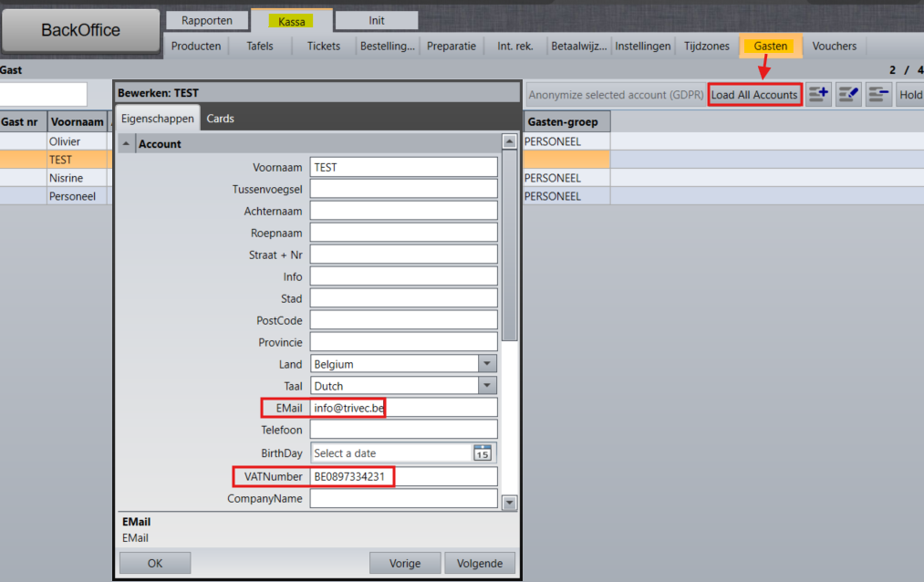924x582 pixels.
Task: Click the Stad input field
Action: (x=404, y=298)
